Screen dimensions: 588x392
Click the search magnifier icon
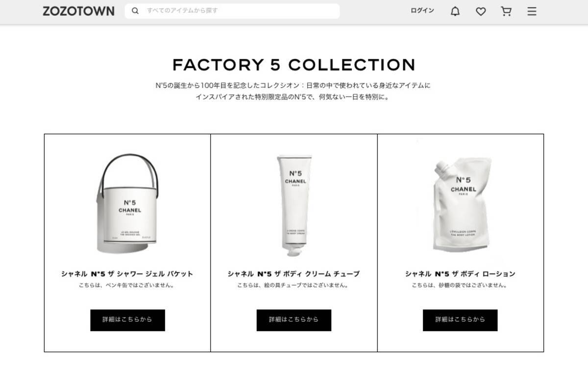pyautogui.click(x=135, y=11)
